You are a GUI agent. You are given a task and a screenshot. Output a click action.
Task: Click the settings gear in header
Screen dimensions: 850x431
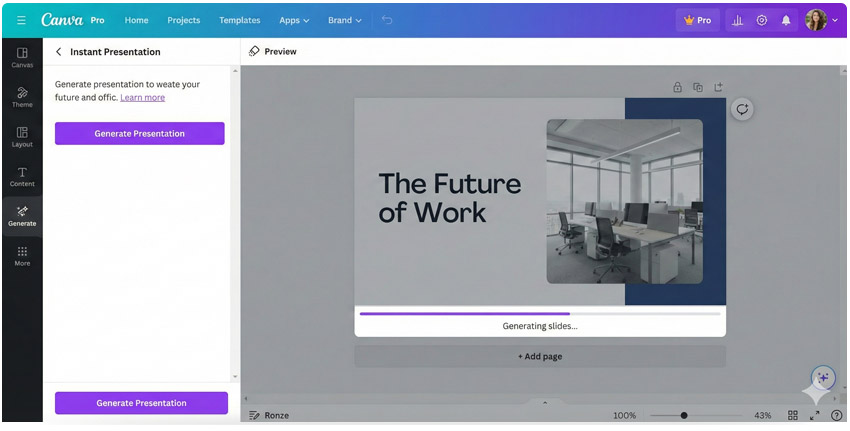[x=762, y=20]
